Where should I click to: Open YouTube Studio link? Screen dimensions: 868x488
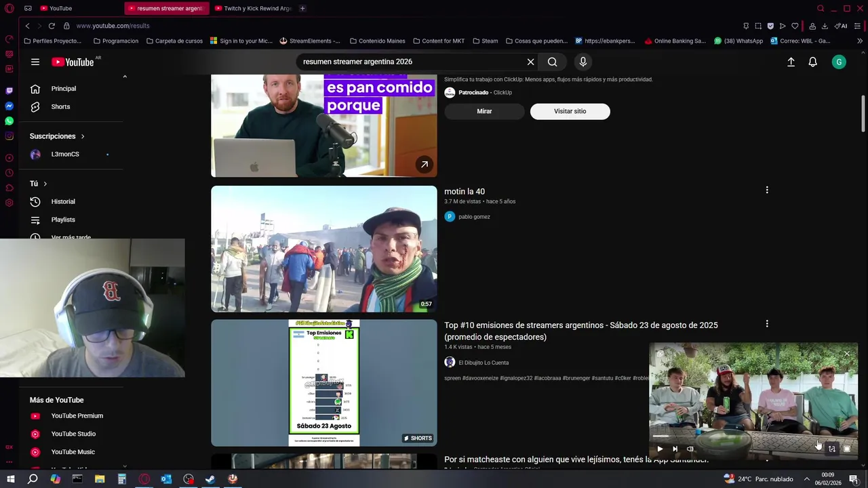[x=73, y=434]
